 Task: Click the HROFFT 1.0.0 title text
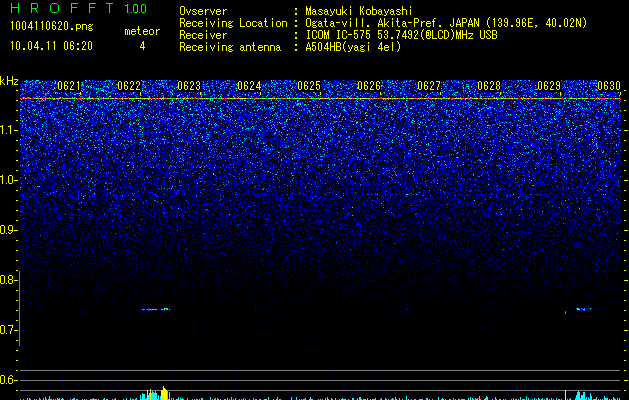[78, 8]
